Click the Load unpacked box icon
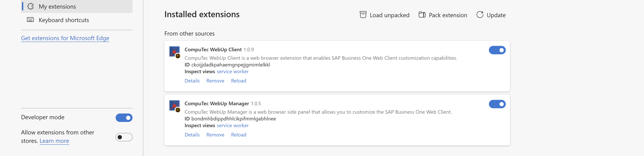The image size is (644, 156). (363, 15)
